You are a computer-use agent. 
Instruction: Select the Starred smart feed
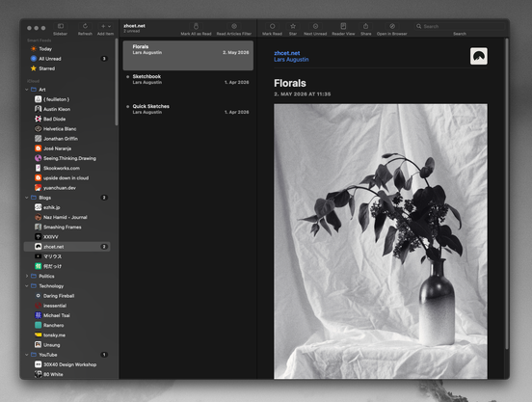pyautogui.click(x=67, y=68)
